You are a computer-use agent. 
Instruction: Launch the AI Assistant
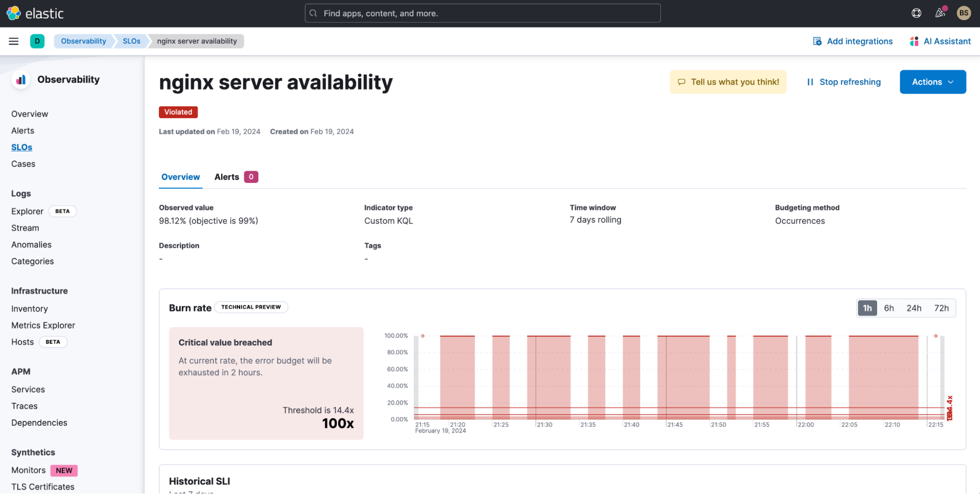(939, 41)
